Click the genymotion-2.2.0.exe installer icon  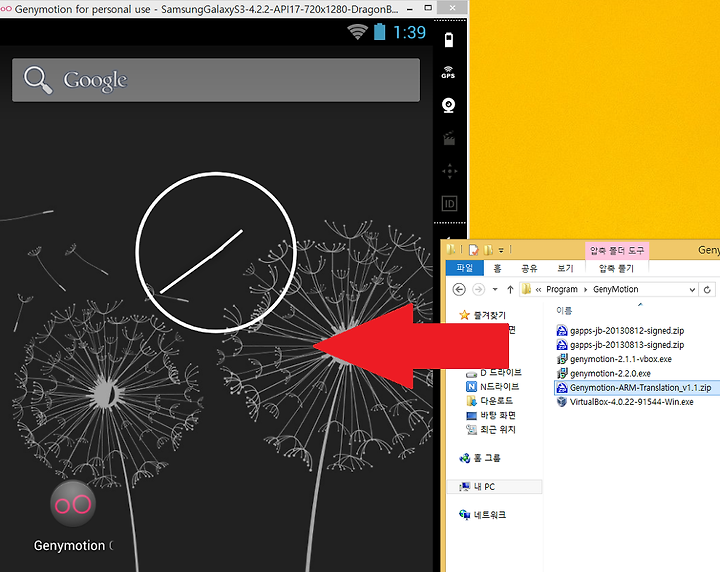pos(562,373)
